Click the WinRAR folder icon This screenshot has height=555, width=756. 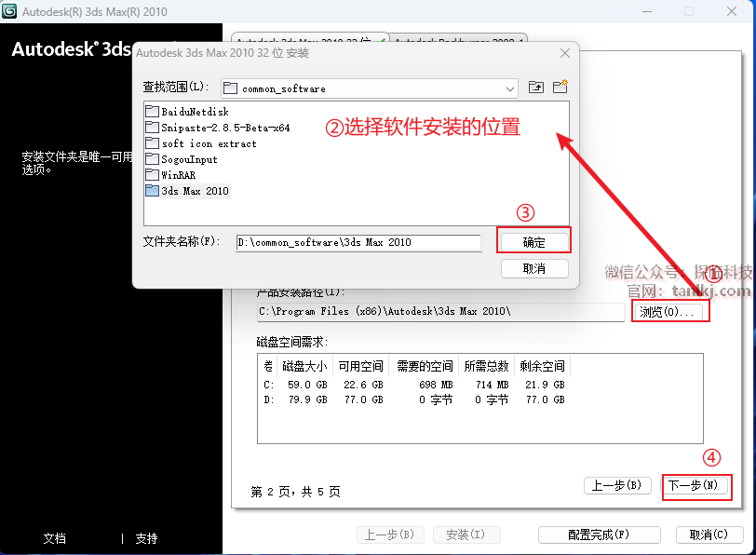(x=153, y=174)
